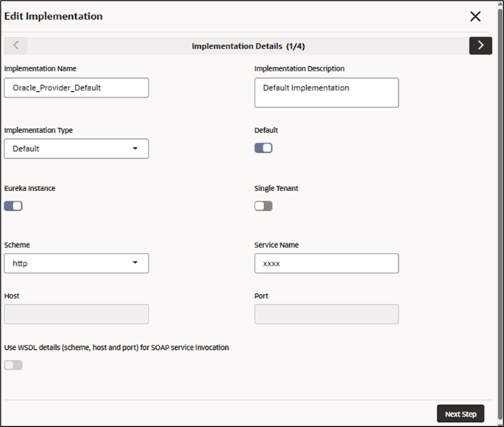Click the Eureka Instance label
504x427 pixels.
coord(29,188)
